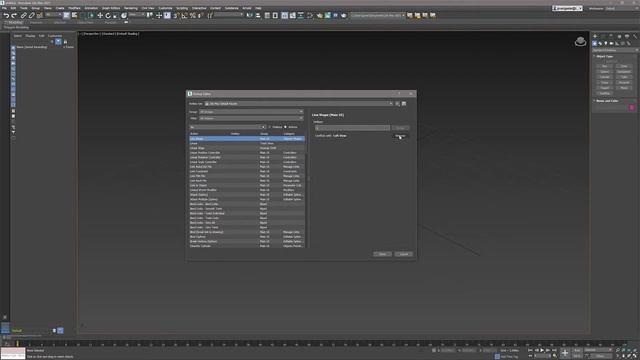This screenshot has height=360, width=640.
Task: Click the Remove button beside the conflict
Action: [x=400, y=136]
